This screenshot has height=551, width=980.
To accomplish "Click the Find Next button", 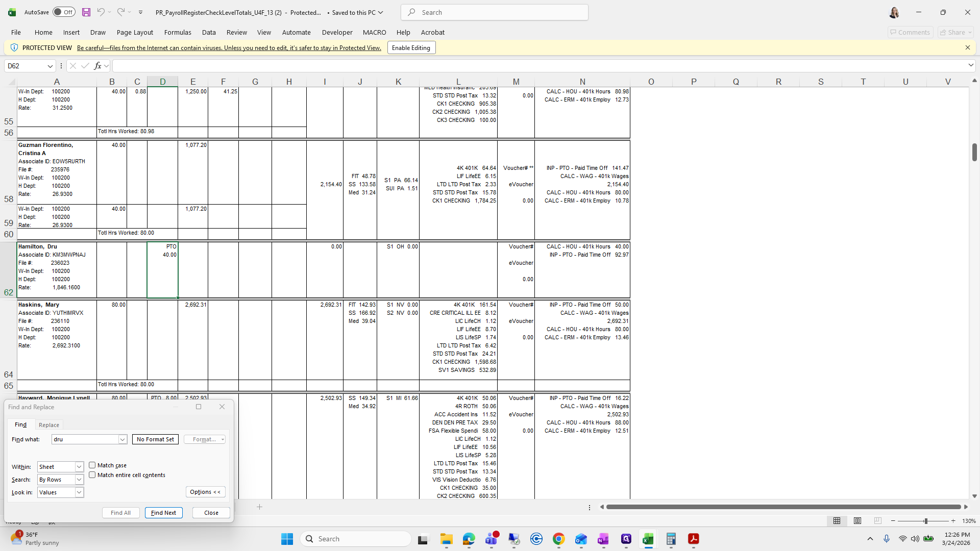I will click(x=163, y=513).
